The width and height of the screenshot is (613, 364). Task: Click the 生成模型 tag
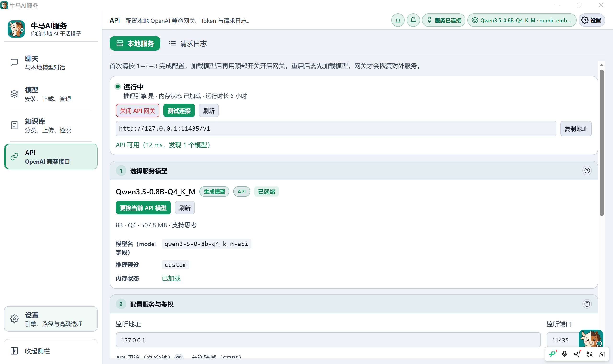pyautogui.click(x=214, y=192)
